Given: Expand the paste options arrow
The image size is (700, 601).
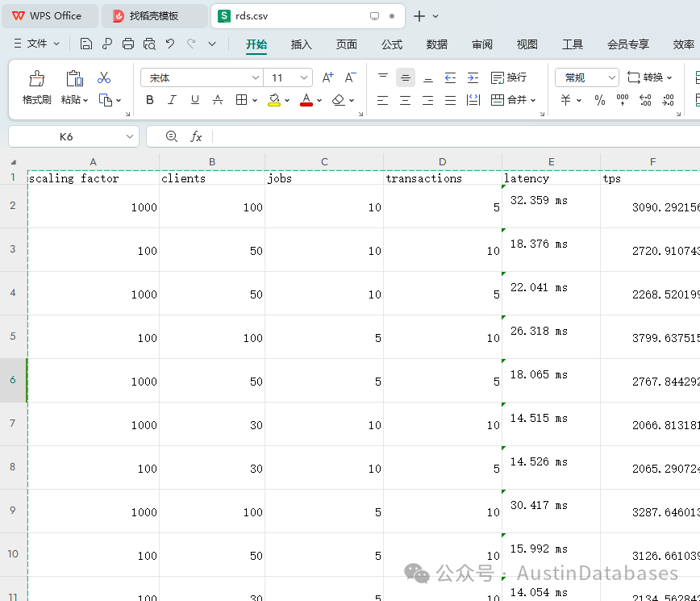Looking at the screenshot, I should [x=85, y=100].
